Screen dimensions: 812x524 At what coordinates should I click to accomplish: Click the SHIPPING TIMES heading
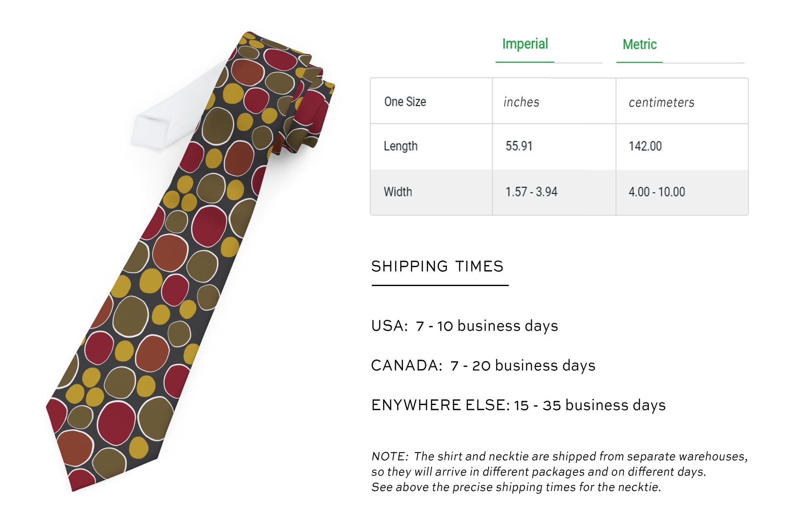(x=437, y=266)
